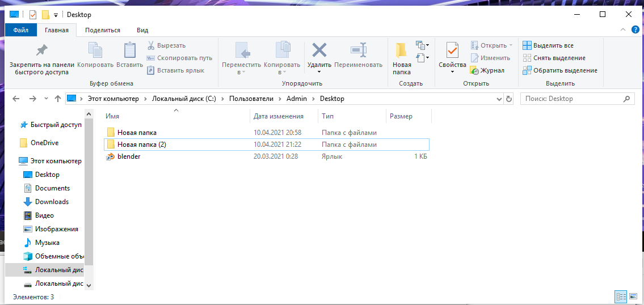Viewport: 644px width, 305px height.
Task: Open Изображения in the navigation pane
Action: pos(51,229)
